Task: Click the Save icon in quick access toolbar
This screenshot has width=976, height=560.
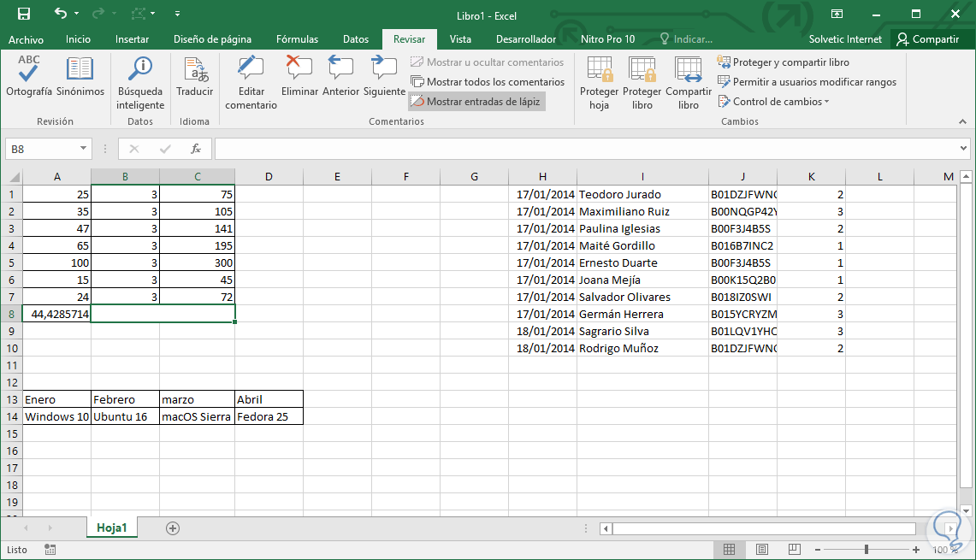Action: point(24,14)
